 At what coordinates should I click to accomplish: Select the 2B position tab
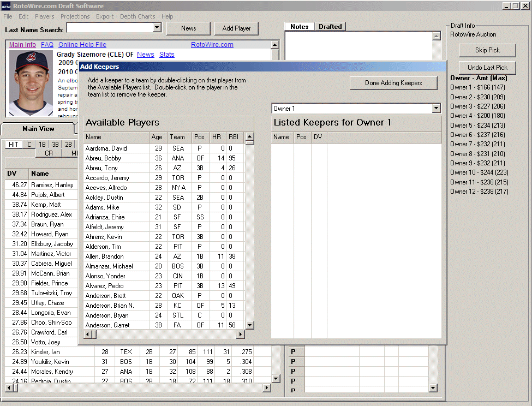[x=68, y=144]
